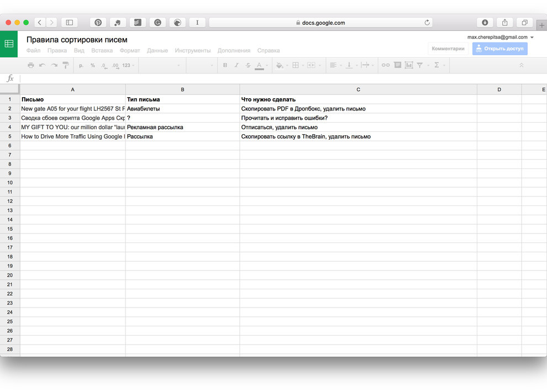
Task: Open the account dropdown next to email
Action: tap(532, 38)
